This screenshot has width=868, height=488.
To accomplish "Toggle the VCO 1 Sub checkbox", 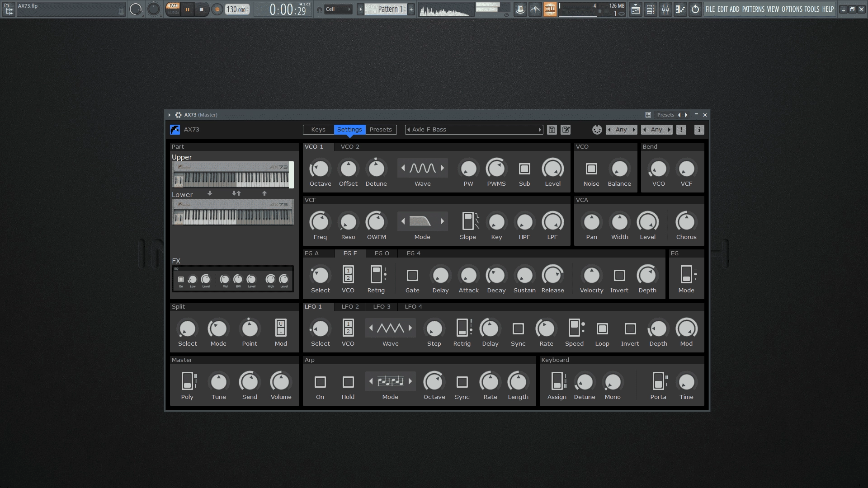I will click(x=524, y=169).
